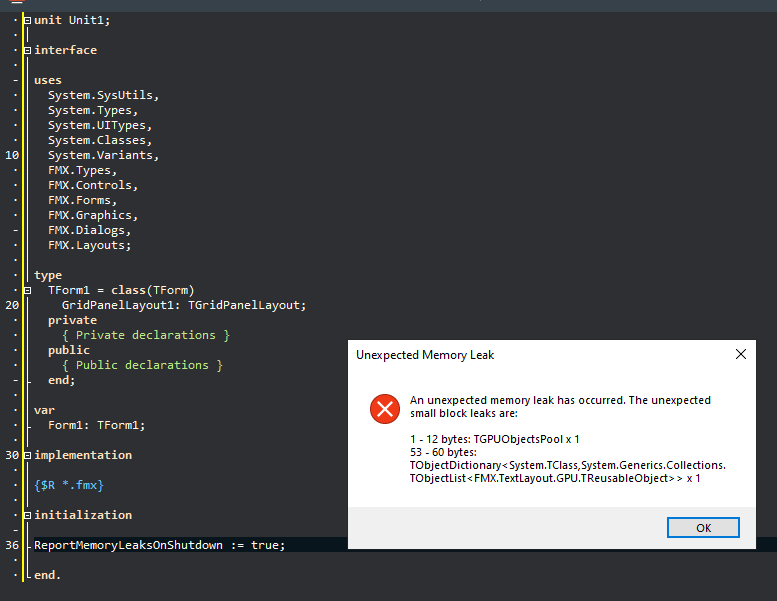
Task: Click the red error icon in dialog
Action: (x=384, y=408)
